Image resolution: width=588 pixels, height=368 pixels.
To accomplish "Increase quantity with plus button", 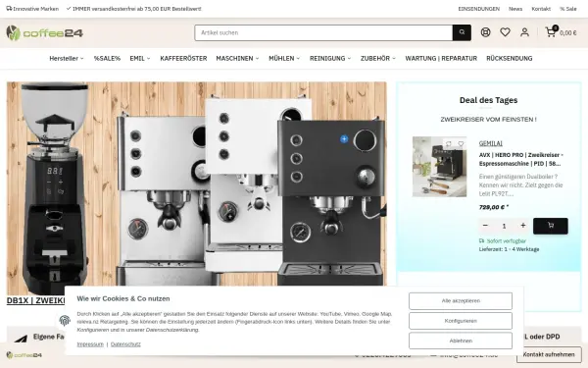I will point(523,226).
